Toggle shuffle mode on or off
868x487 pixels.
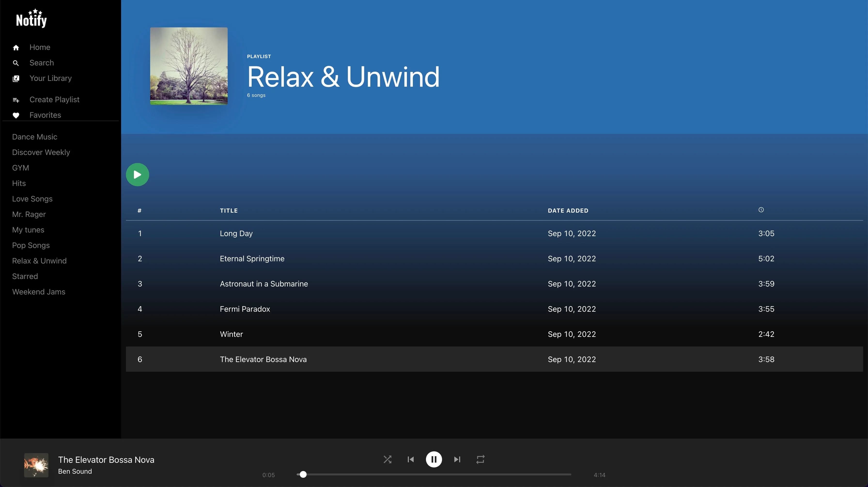click(387, 459)
